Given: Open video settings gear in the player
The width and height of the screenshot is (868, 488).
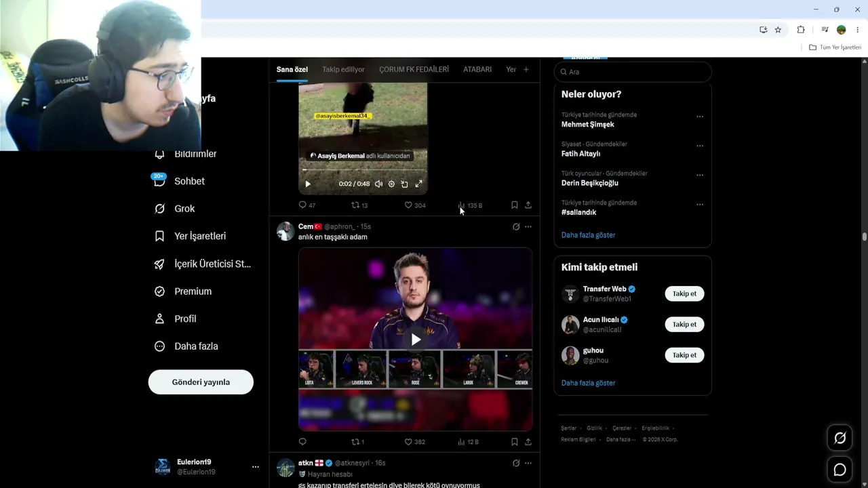Looking at the screenshot, I should tap(391, 184).
